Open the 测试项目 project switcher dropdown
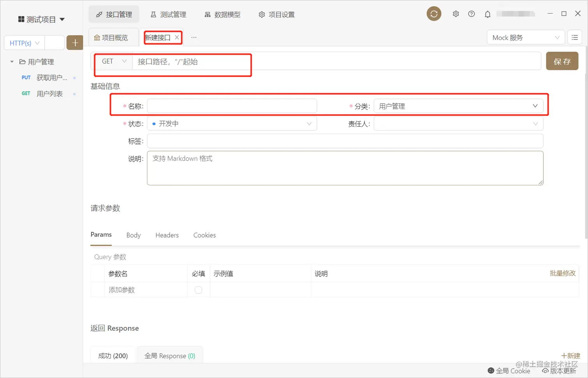This screenshot has height=378, width=588. click(41, 19)
